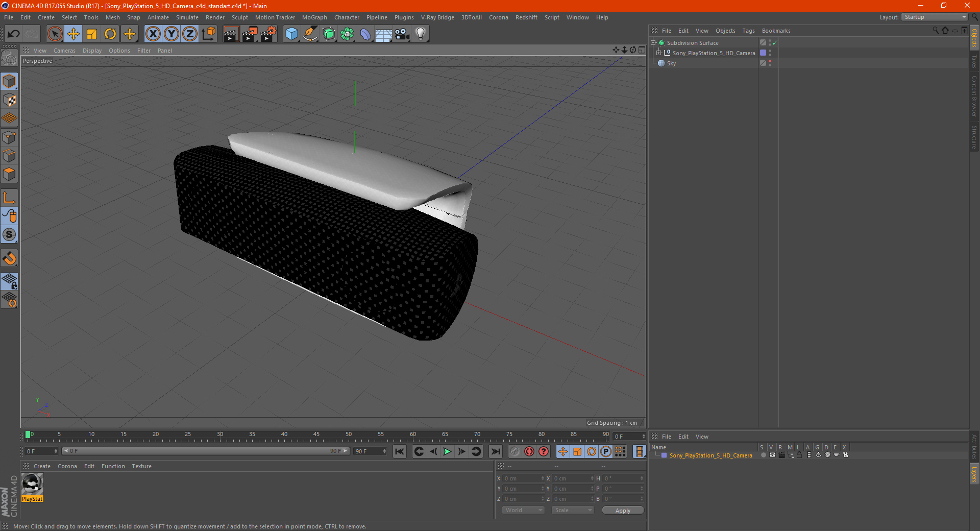Image resolution: width=980 pixels, height=531 pixels.
Task: Toggle viewport maximize icon
Action: [x=642, y=50]
